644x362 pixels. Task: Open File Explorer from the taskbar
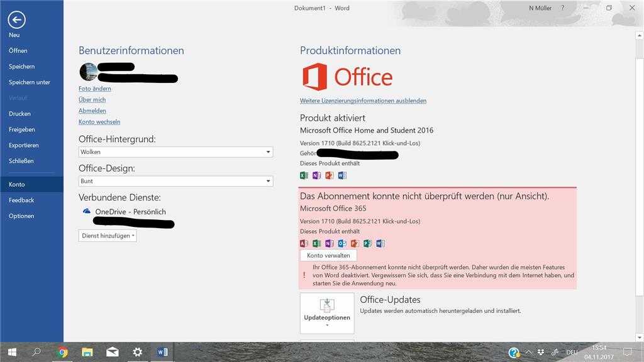point(87,352)
